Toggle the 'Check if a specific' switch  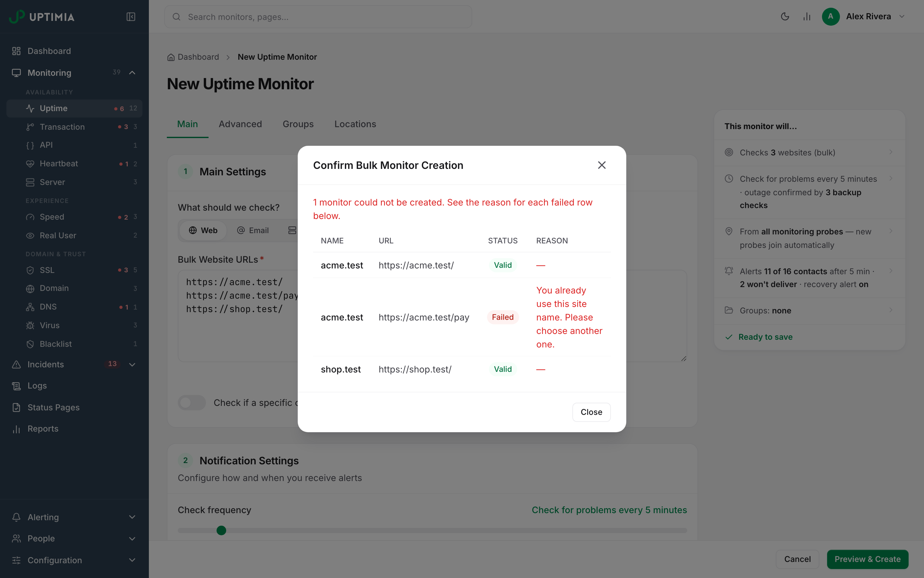tap(192, 403)
